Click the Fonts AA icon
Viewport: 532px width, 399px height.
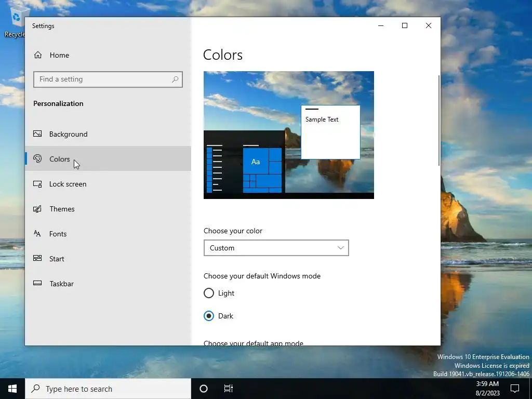(37, 233)
